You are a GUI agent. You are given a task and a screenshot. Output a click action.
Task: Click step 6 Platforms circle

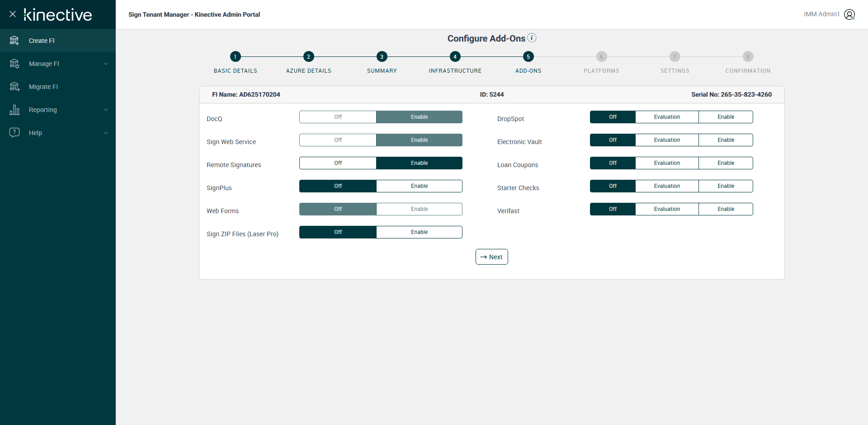click(601, 56)
